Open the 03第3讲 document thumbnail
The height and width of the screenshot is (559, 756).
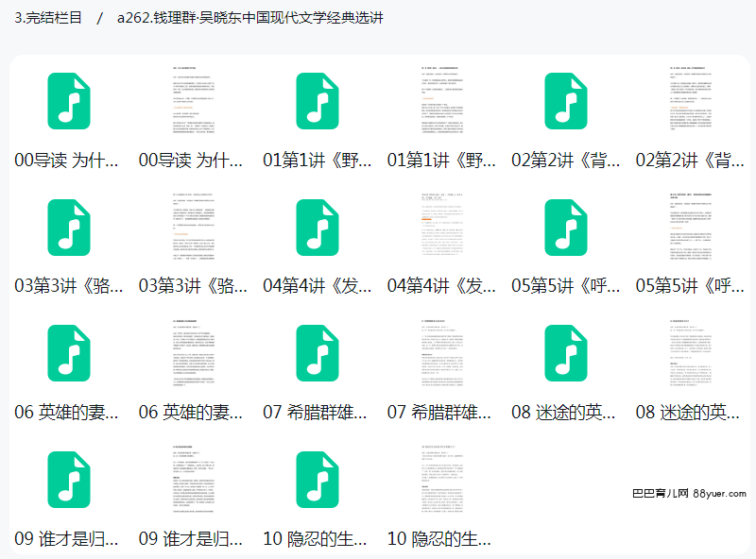193,228
